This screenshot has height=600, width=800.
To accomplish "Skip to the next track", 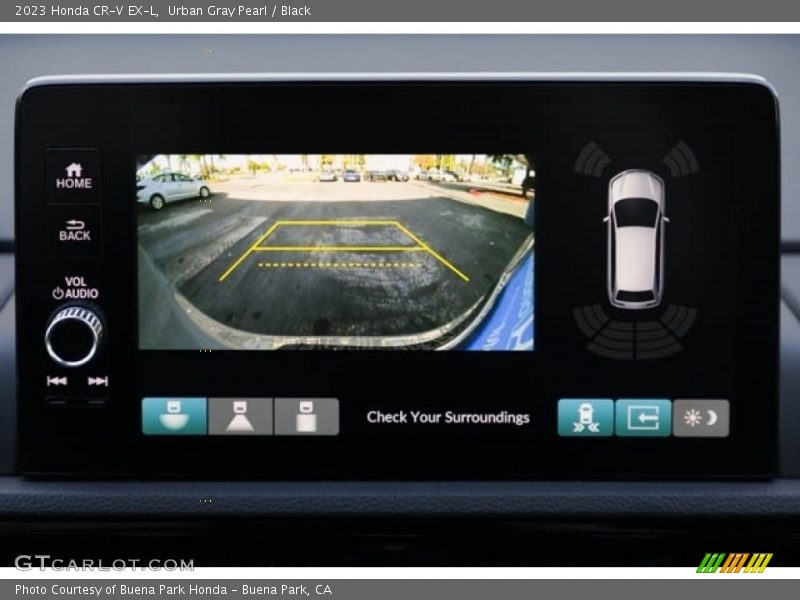I will [97, 381].
